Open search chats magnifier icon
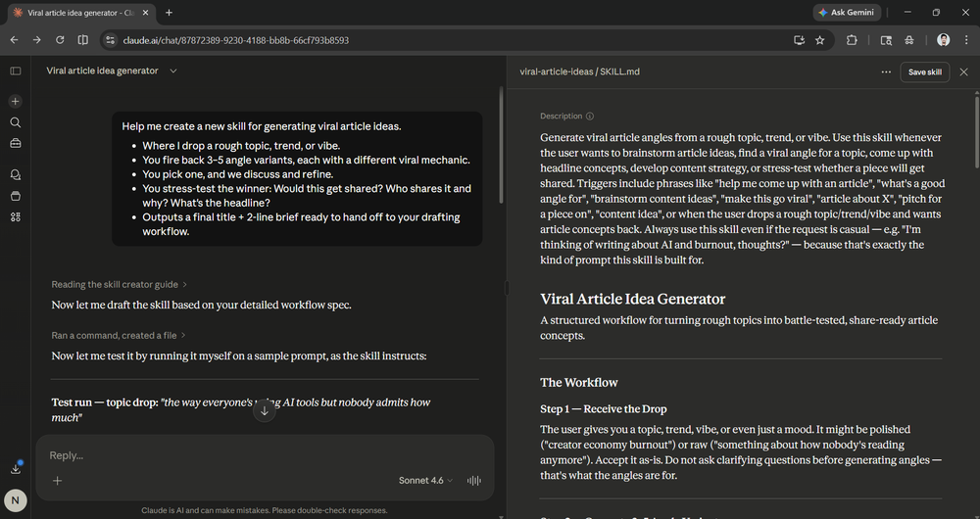Image resolution: width=980 pixels, height=519 pixels. (x=16, y=122)
